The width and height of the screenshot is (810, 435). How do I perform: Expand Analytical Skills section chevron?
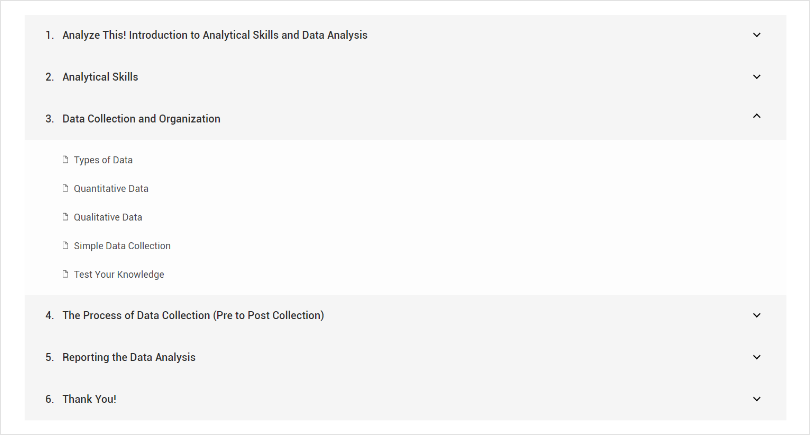pos(757,77)
